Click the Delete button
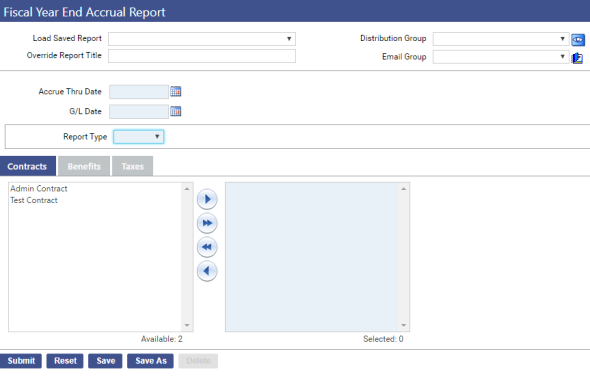 tap(198, 361)
